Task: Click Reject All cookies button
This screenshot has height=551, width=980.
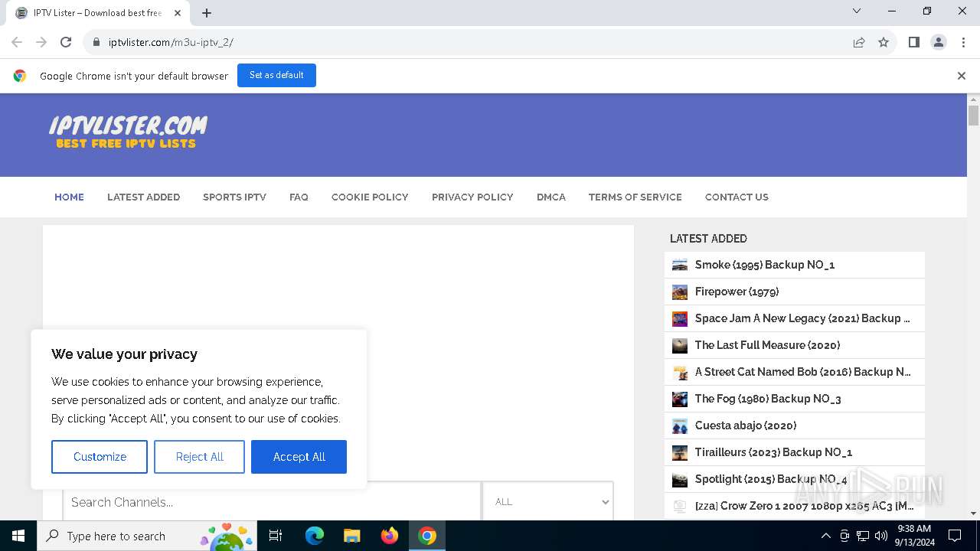Action: click(199, 457)
